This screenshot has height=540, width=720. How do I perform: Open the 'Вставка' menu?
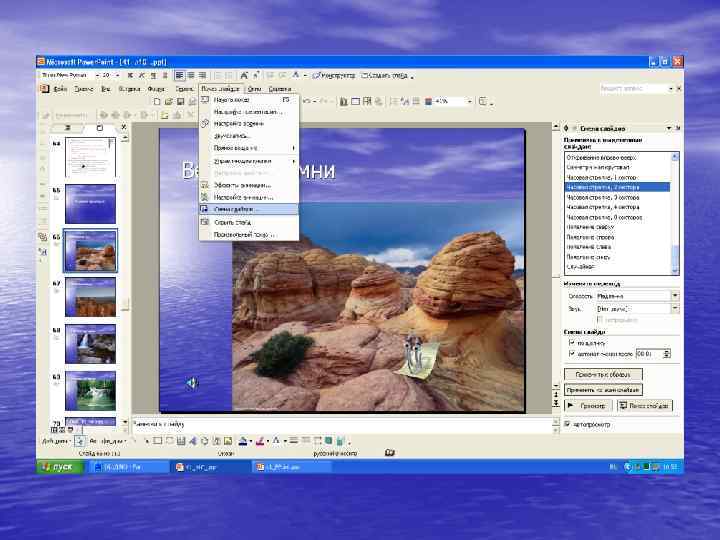point(129,89)
